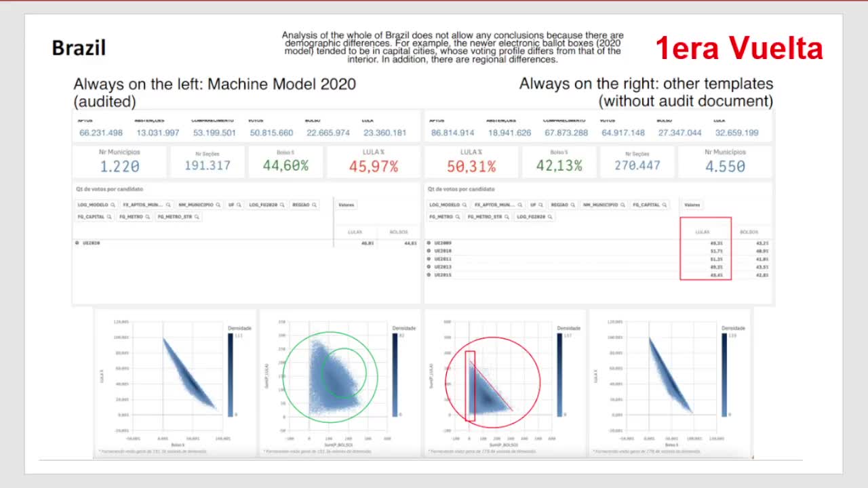Viewport: 868px width, 488px height.
Task: Expand the UE2009 row
Action: (429, 243)
